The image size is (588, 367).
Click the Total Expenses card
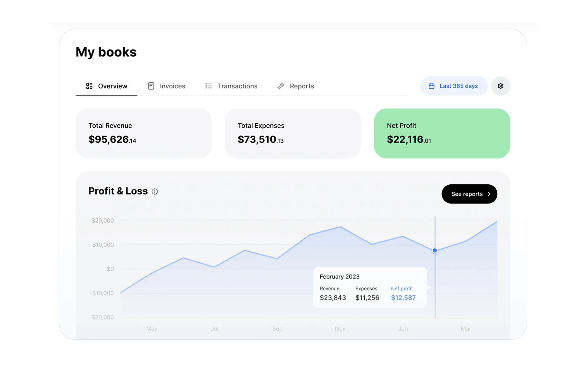pos(293,133)
